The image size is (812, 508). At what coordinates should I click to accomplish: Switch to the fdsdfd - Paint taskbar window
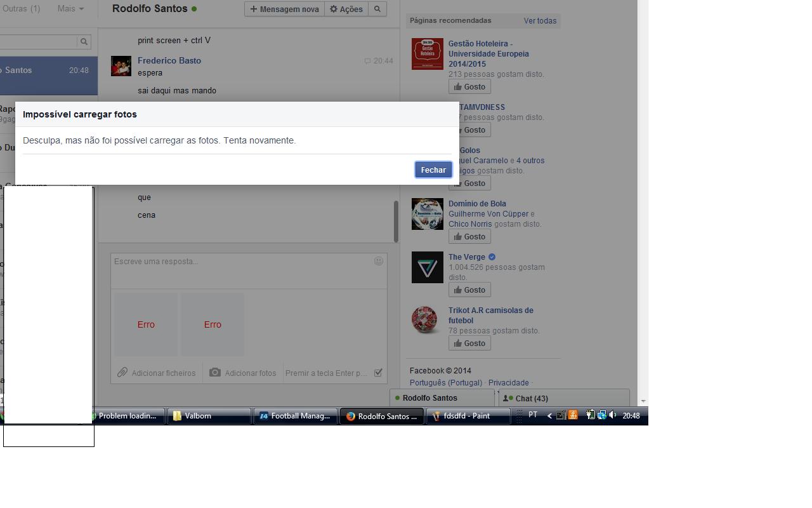[x=468, y=416]
